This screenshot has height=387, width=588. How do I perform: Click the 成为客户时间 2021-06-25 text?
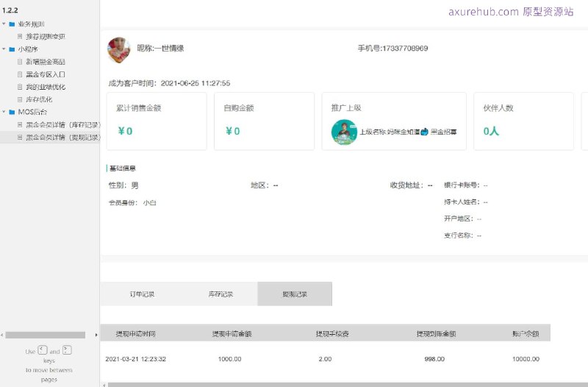pos(169,83)
